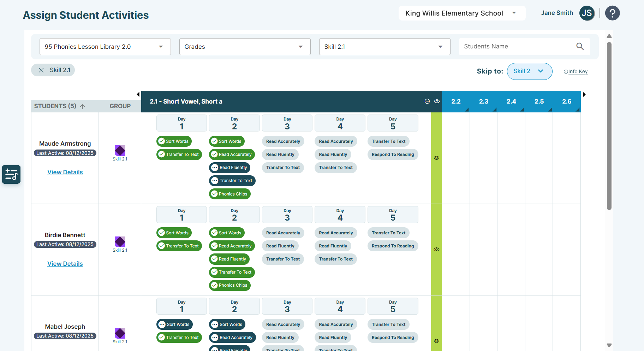Click the GROUP column header
This screenshot has width=644, height=351.
point(120,106)
